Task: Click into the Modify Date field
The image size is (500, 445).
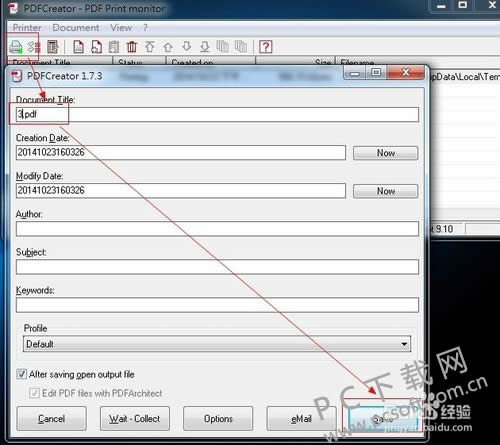Action: point(181,191)
